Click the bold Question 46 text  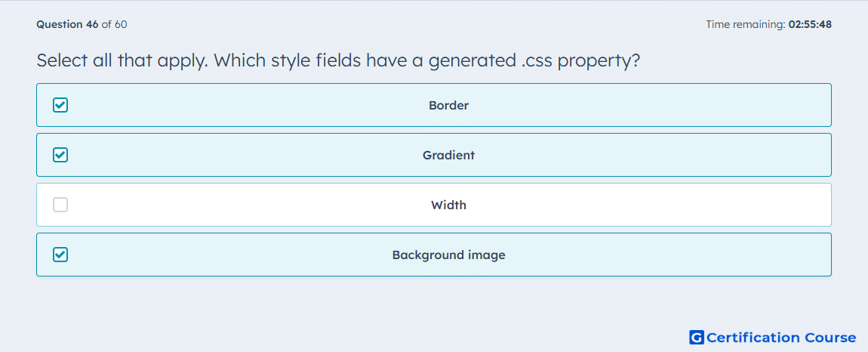coord(67,24)
